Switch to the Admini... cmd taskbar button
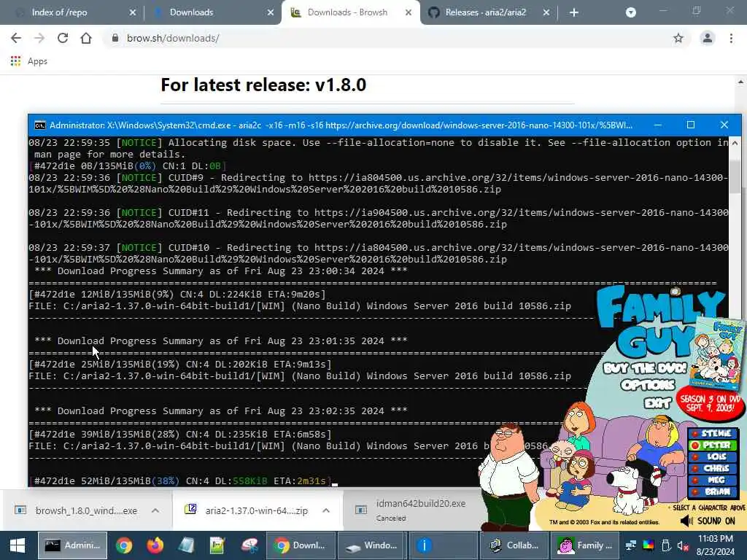 click(x=73, y=545)
